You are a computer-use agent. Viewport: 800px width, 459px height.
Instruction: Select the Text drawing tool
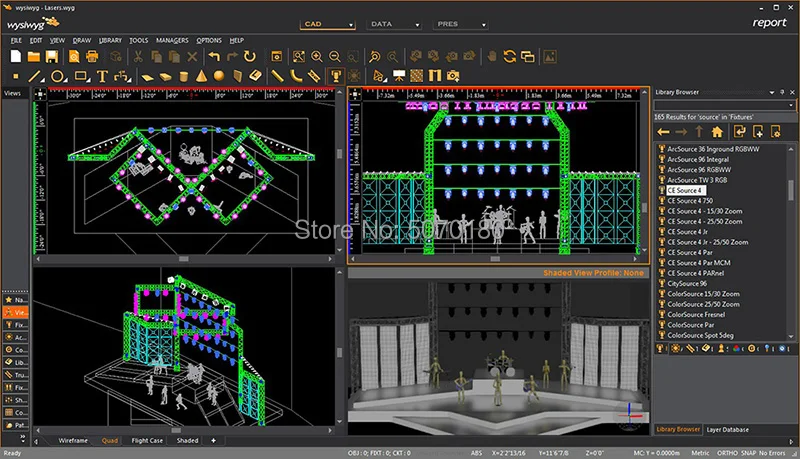pyautogui.click(x=102, y=76)
